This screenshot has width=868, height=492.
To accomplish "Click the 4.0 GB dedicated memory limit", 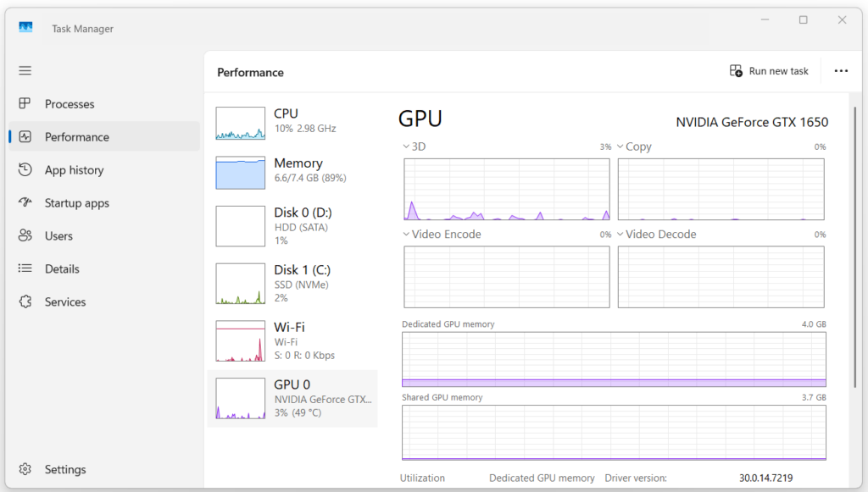I will 814,324.
